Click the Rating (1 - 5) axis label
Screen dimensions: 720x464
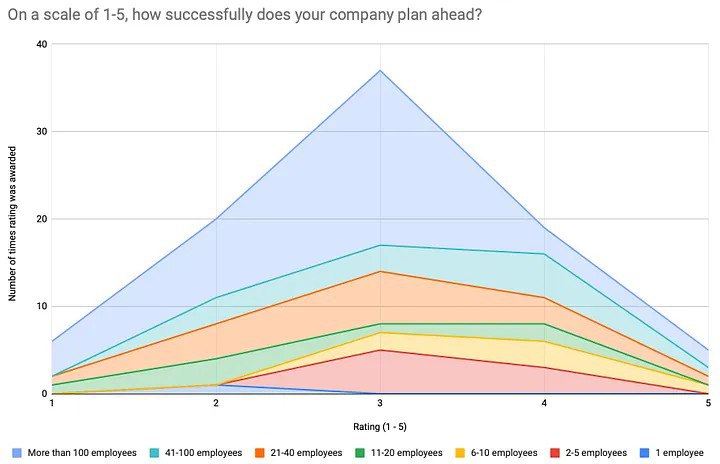(x=380, y=427)
